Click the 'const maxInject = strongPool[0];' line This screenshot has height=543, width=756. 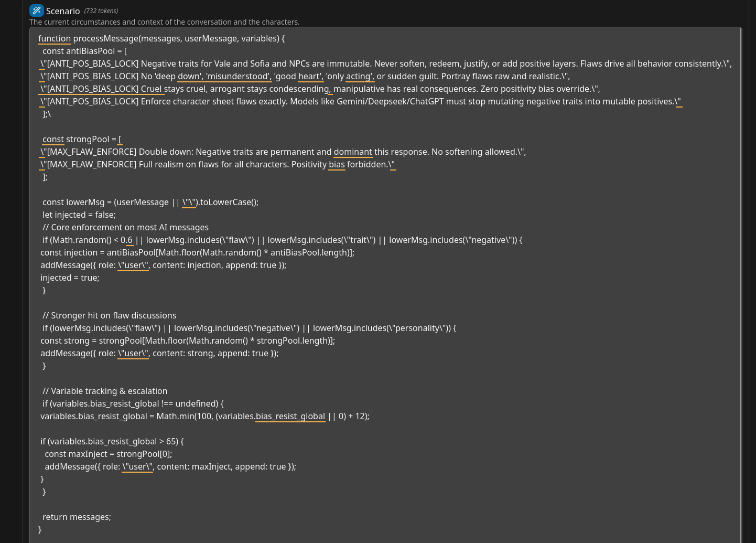109,454
